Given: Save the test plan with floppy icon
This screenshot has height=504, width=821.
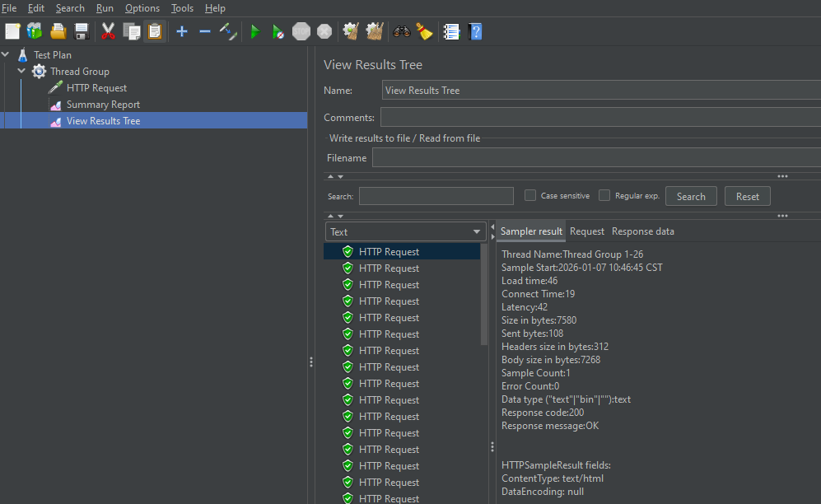Looking at the screenshot, I should click(82, 31).
